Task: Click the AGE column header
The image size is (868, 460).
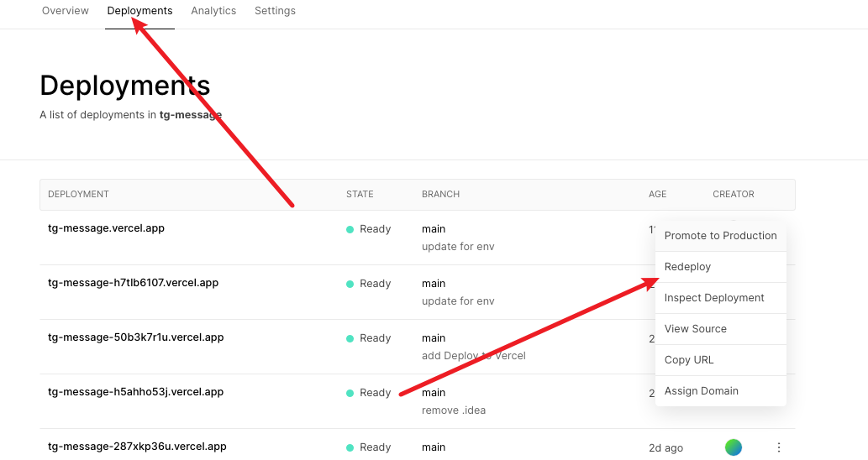Action: click(x=658, y=194)
